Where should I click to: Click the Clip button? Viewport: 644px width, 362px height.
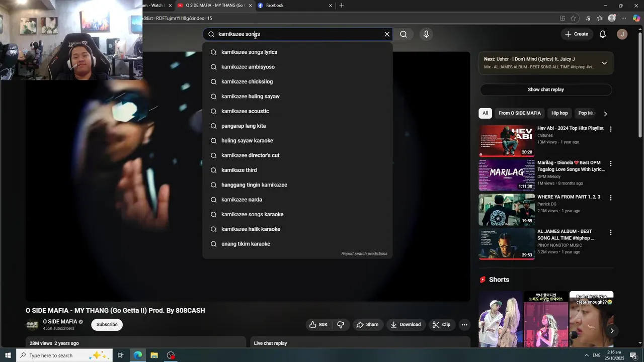441,325
